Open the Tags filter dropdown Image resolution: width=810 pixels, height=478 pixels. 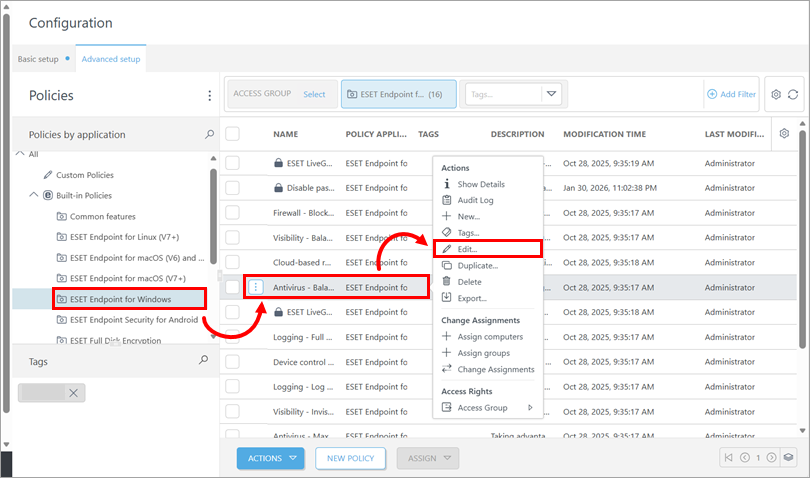pos(551,94)
